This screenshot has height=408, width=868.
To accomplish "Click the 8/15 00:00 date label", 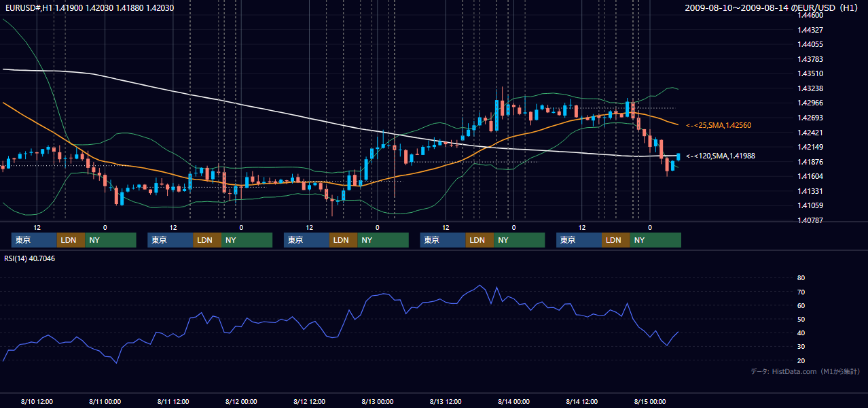I will coord(649,401).
